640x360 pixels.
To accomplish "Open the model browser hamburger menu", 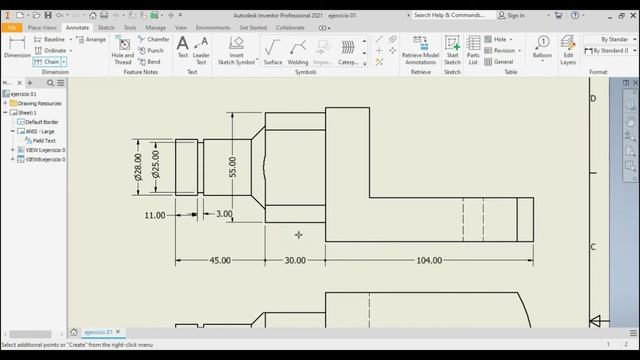I will coord(61,83).
